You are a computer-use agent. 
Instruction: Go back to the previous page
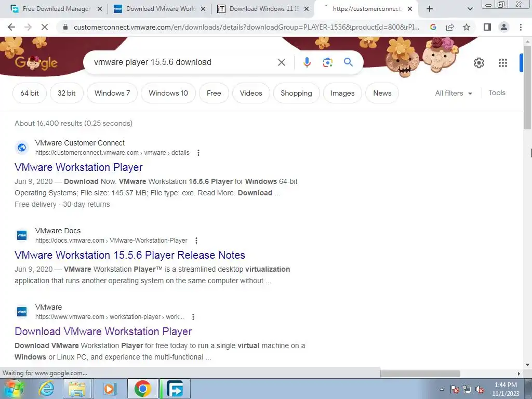[11, 27]
